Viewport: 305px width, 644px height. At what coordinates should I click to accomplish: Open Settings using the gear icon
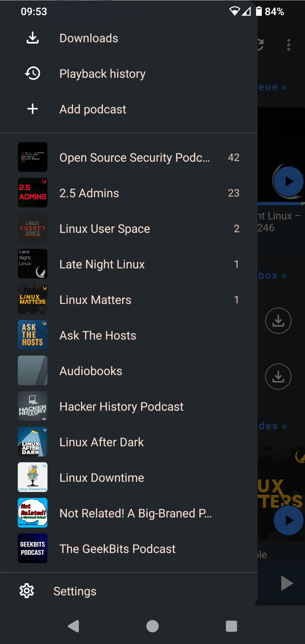27,591
